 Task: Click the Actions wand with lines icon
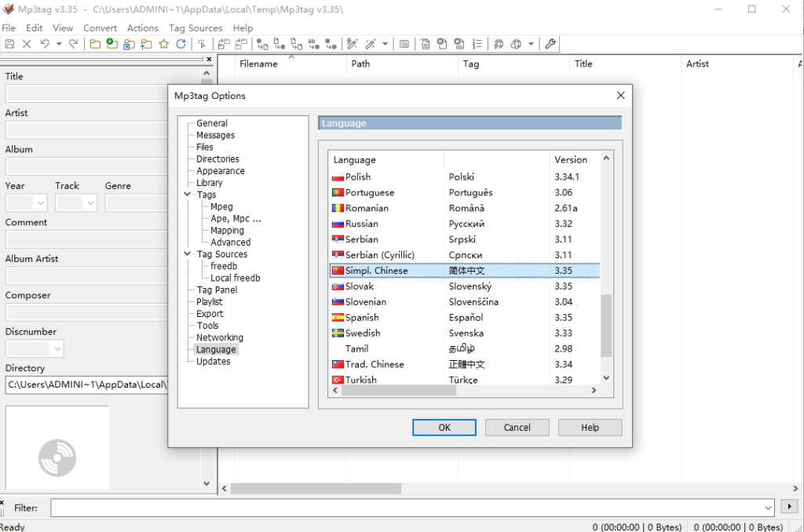(353, 44)
